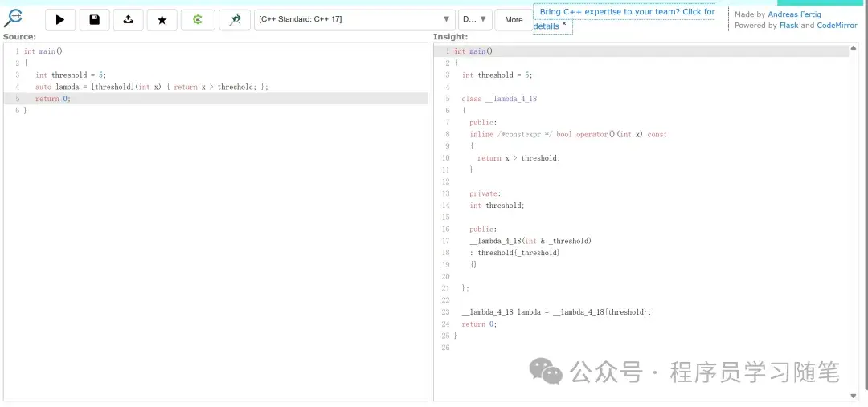The image size is (868, 407).
Task: Click 'class __lambda_4_18' in Insight pane
Action: click(499, 99)
